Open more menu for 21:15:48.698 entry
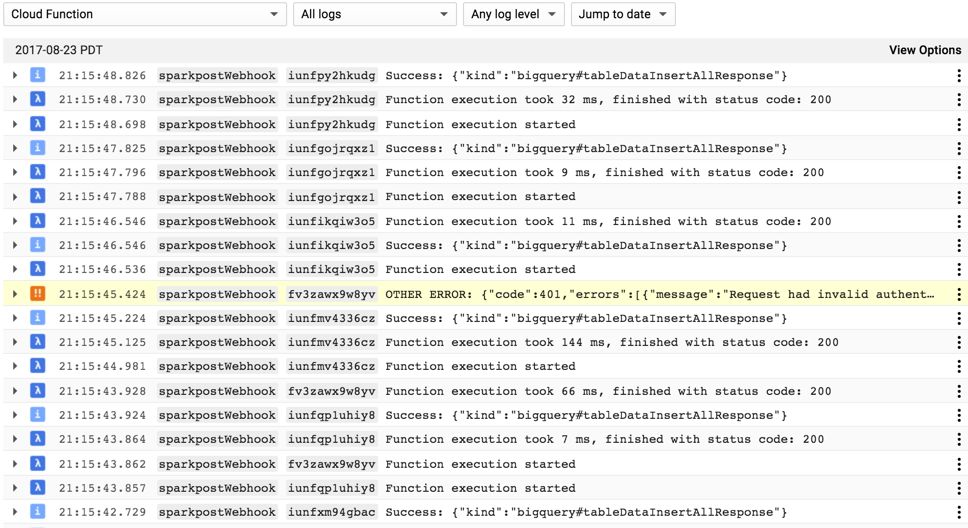This screenshot has height=528, width=968. pyautogui.click(x=958, y=124)
